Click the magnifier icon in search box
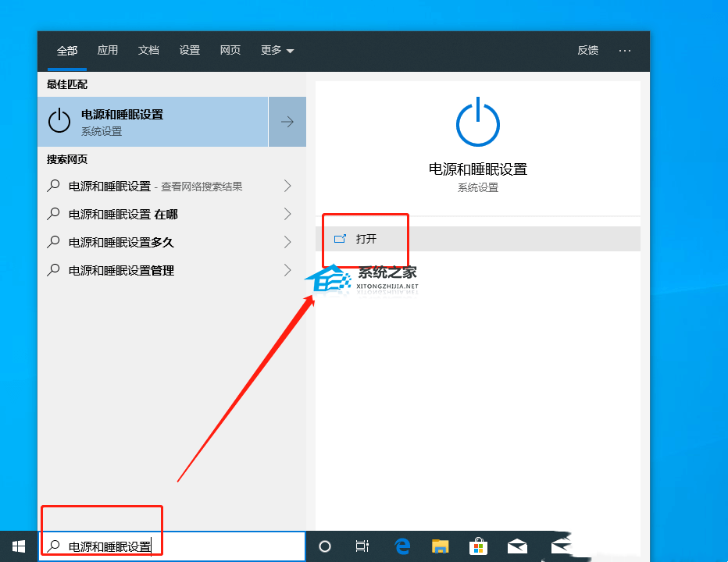The image size is (728, 562). [x=54, y=546]
